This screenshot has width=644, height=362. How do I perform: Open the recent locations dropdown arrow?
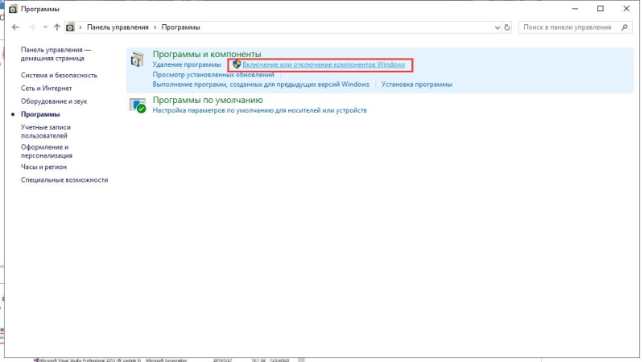point(45,27)
